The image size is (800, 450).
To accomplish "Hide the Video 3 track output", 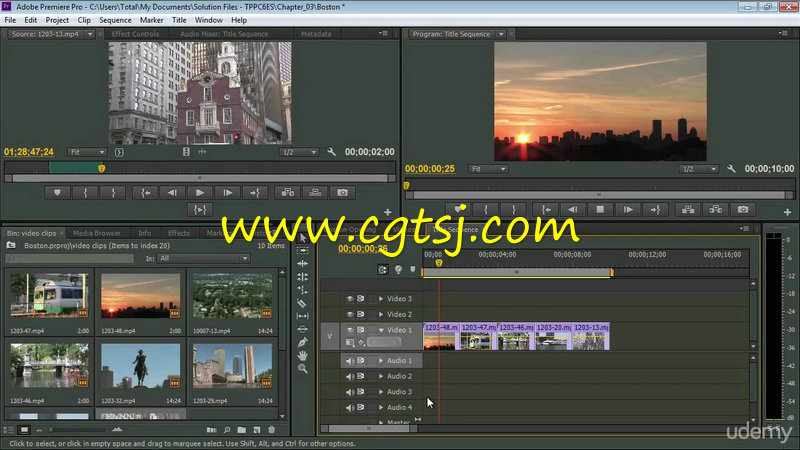I will click(350, 299).
